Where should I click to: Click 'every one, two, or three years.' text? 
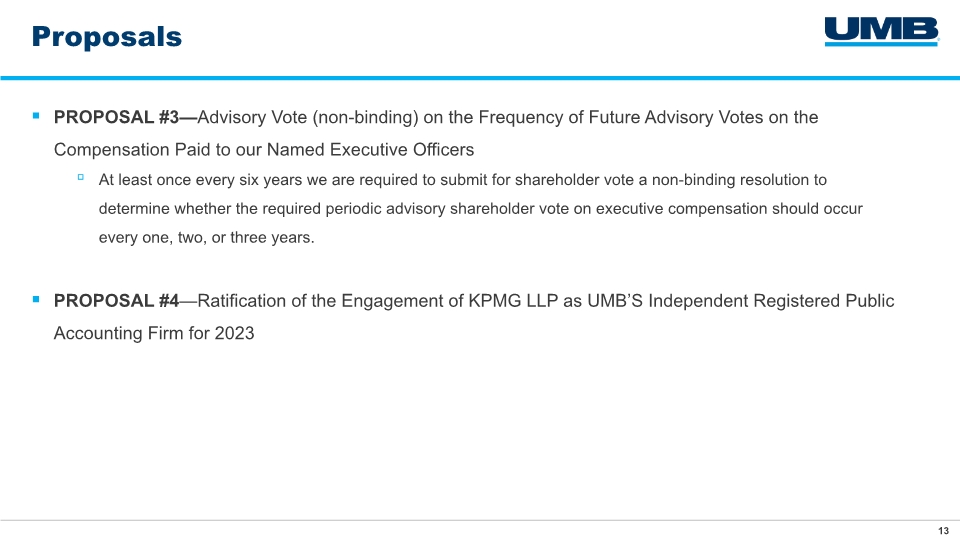[206, 238]
